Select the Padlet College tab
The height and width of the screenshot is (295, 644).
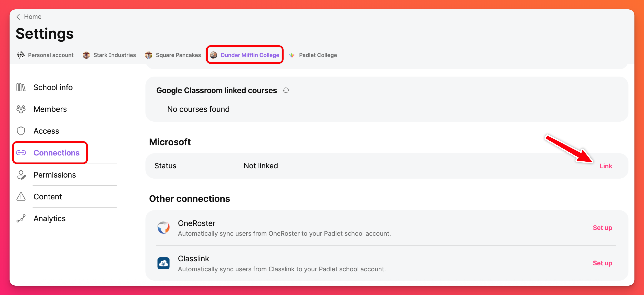pos(313,55)
